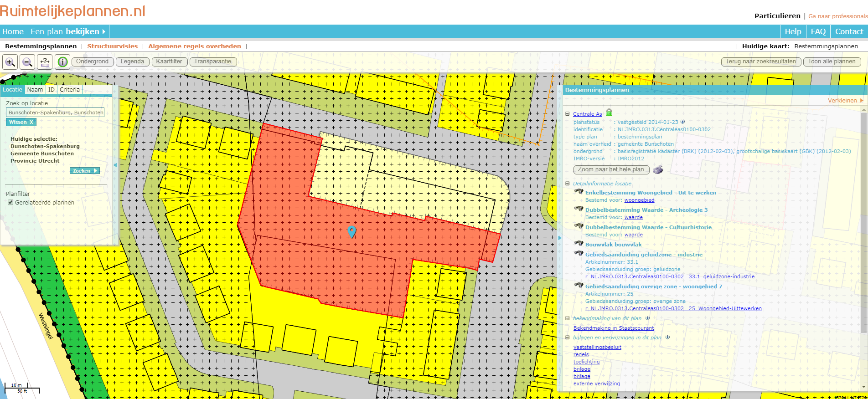The height and width of the screenshot is (399, 868).
Task: Click the Zoeken search button
Action: point(84,171)
